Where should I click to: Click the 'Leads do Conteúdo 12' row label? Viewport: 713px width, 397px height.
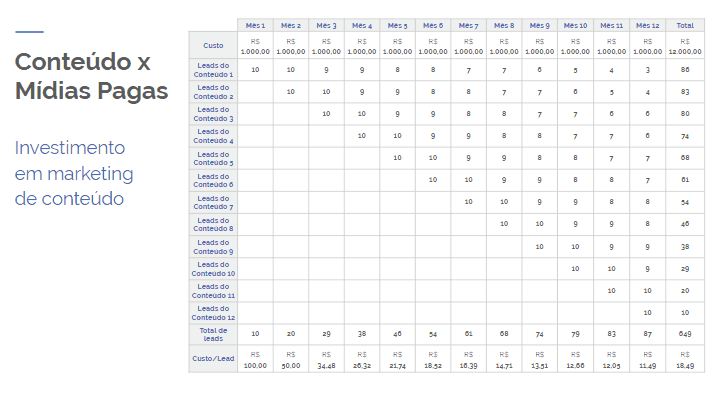click(x=213, y=313)
